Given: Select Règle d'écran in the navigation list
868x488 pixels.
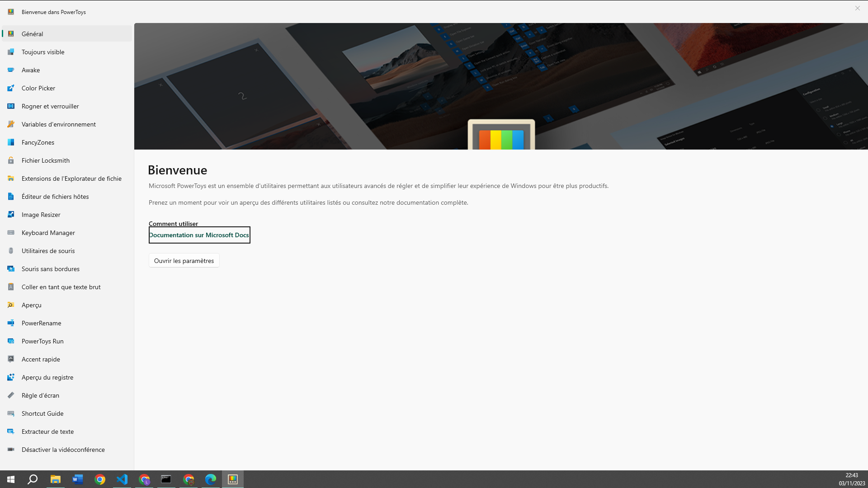Looking at the screenshot, I should 67,395.
